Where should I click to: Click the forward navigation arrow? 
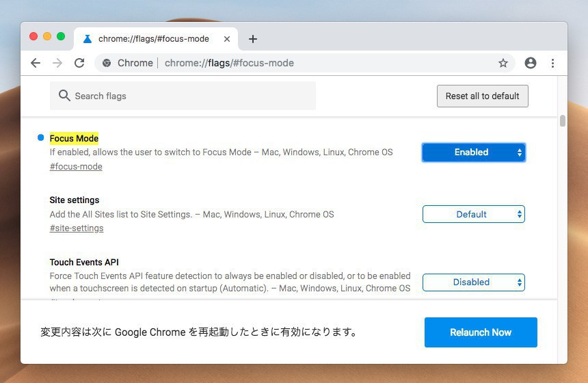click(57, 63)
